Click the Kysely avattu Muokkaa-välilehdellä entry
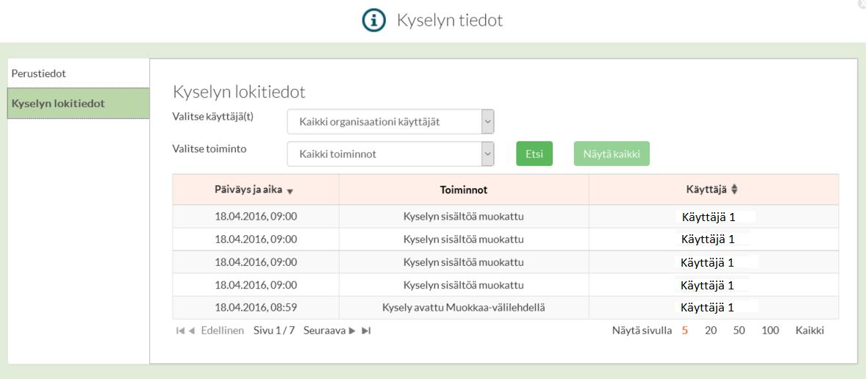This screenshot has width=868, height=379. click(464, 307)
